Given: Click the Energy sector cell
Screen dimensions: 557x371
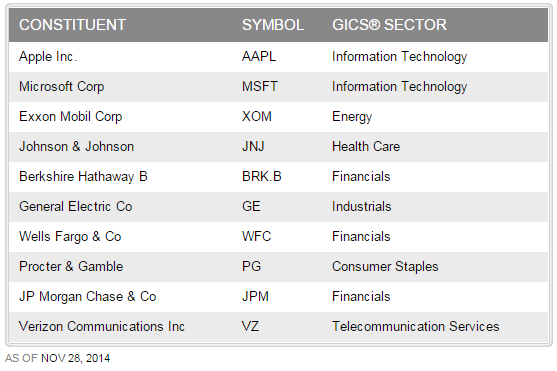Looking at the screenshot, I should click(352, 117).
